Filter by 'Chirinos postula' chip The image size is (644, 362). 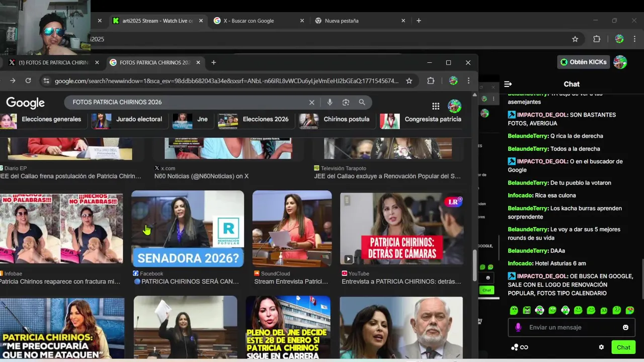point(336,121)
